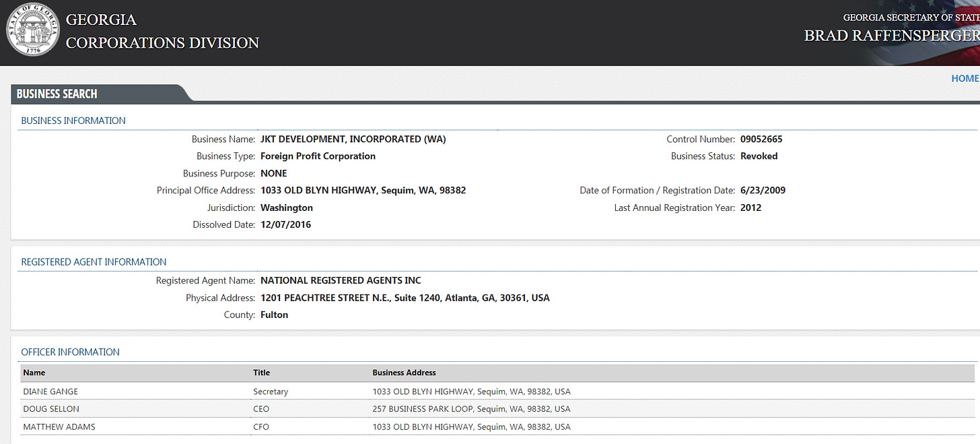
Task: Click address 257 BUSINESS PARK LOOP
Action: point(471,409)
